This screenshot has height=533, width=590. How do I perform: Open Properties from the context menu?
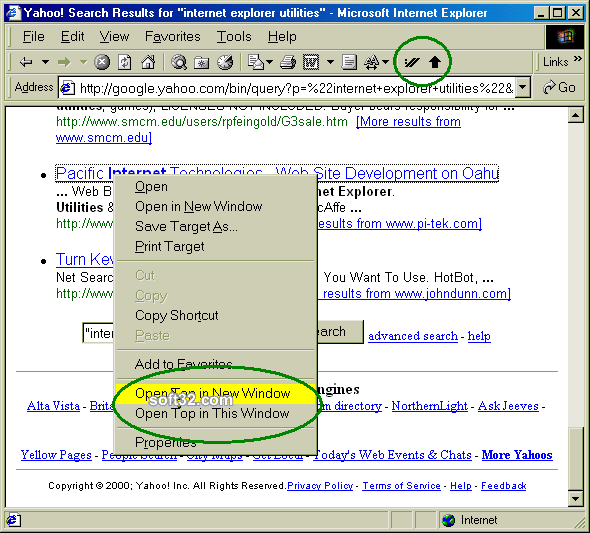pos(215,442)
